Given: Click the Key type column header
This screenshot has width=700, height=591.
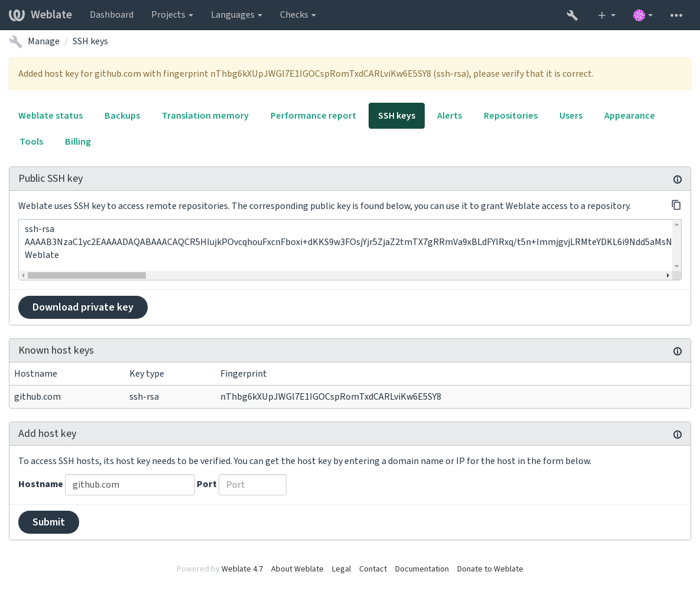Looking at the screenshot, I should 146,373.
